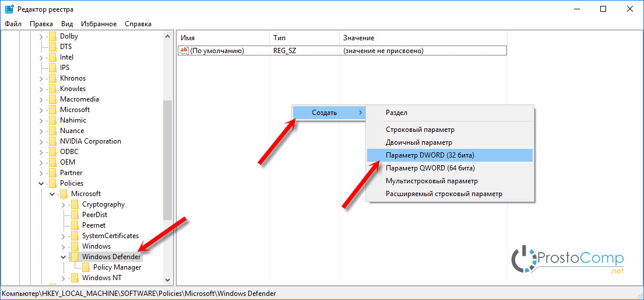Click the Nuance folder icon
The width and height of the screenshot is (644, 300).
point(52,131)
